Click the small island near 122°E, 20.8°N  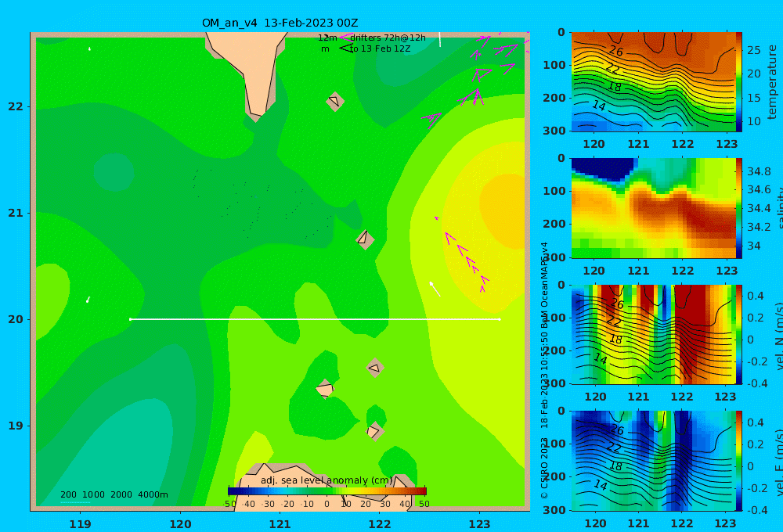pyautogui.click(x=365, y=239)
